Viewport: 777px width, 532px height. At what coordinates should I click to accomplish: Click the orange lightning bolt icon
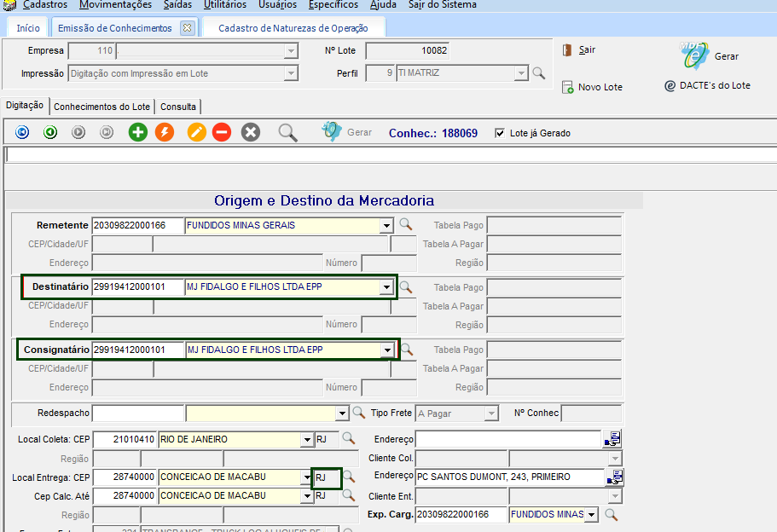(x=165, y=132)
